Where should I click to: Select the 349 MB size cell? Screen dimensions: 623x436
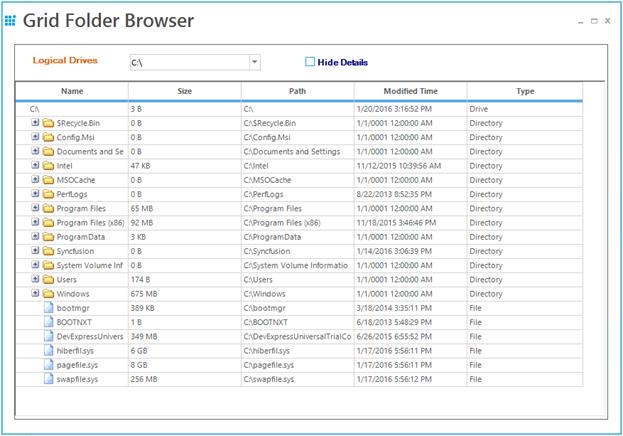tap(185, 337)
